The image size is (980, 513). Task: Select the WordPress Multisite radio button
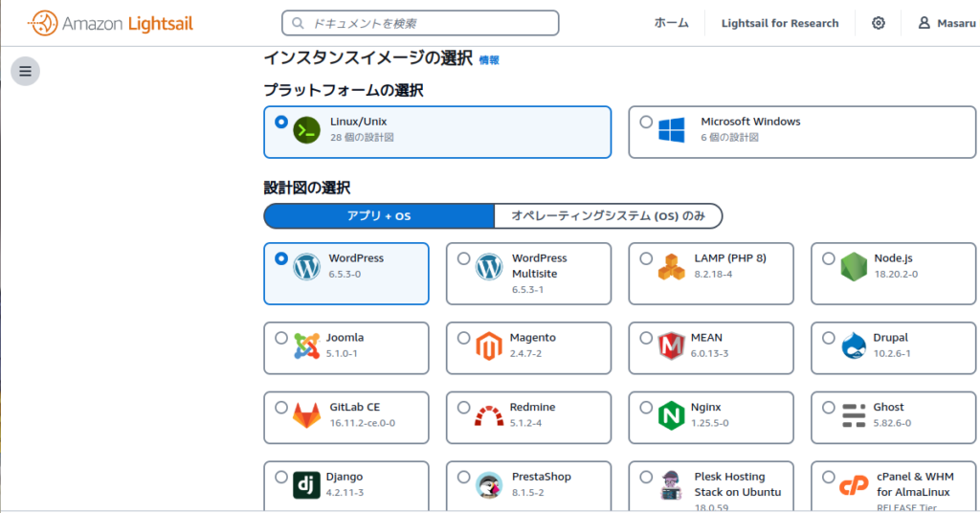[x=464, y=258]
